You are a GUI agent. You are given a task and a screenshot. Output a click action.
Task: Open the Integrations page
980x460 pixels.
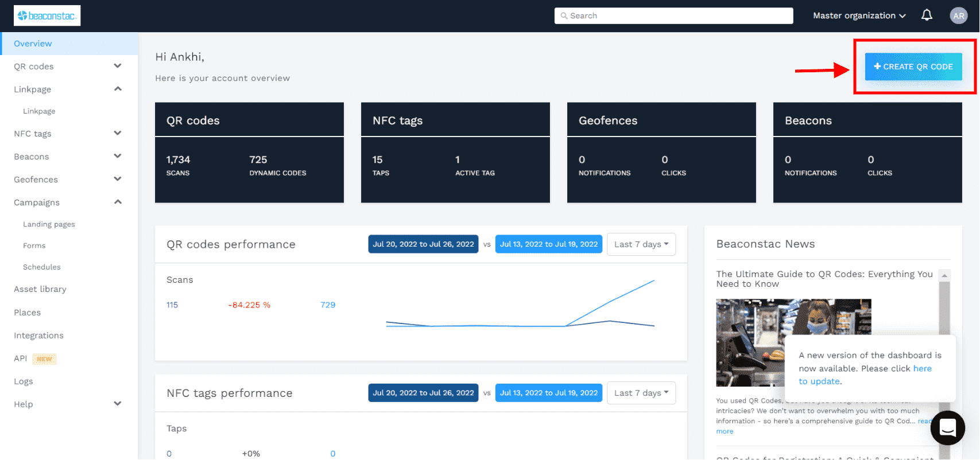pos(38,336)
